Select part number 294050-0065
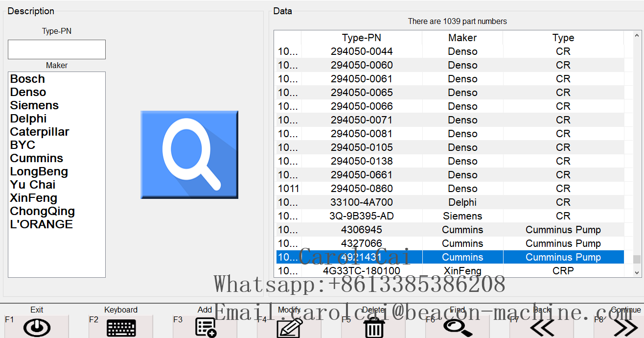This screenshot has width=644, height=338. coord(450,93)
